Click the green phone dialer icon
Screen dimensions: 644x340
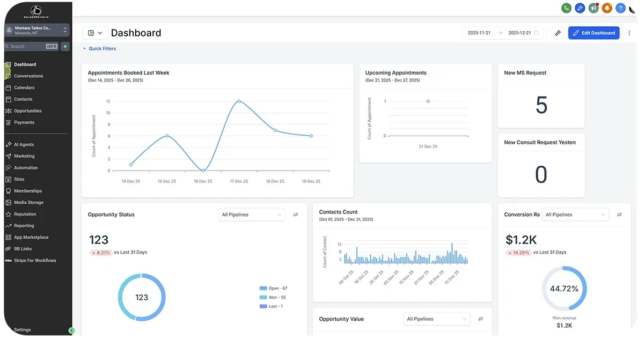[566, 8]
